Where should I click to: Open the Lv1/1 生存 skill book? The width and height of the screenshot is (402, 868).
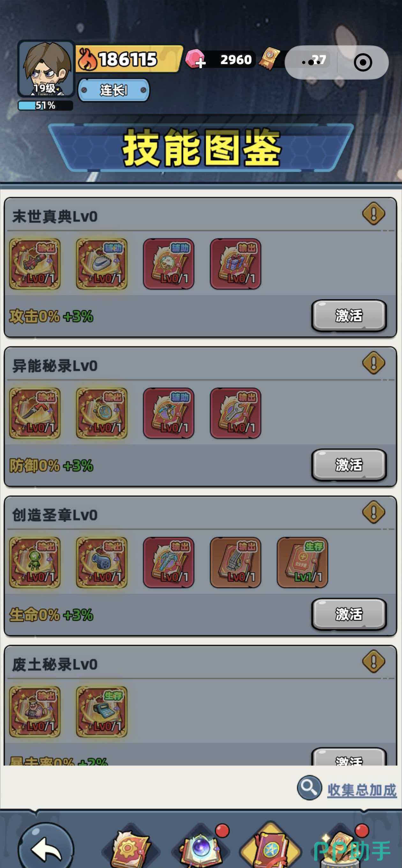302,562
